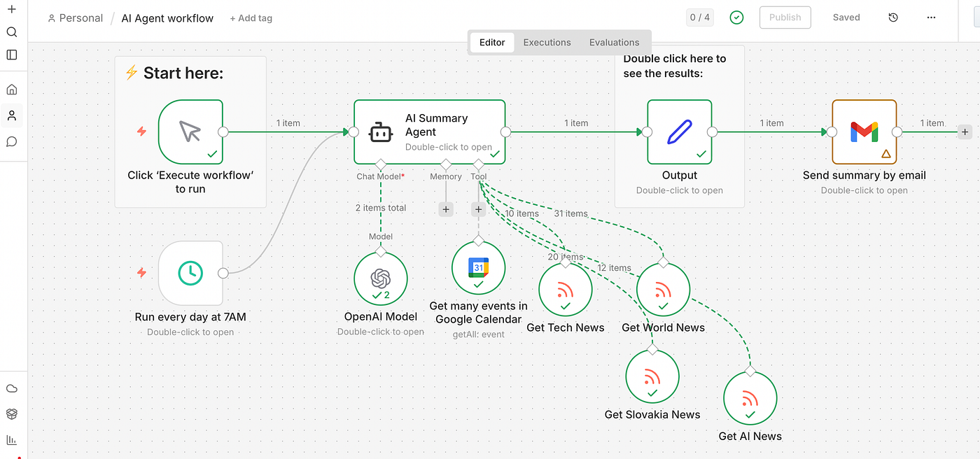
Task: Switch to the Executions tab
Action: [x=547, y=42]
